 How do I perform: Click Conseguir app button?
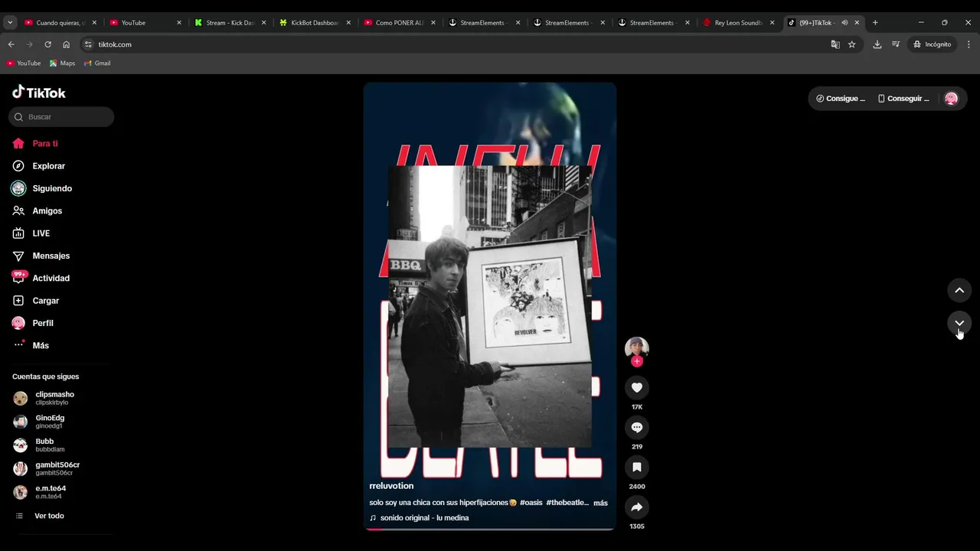pyautogui.click(x=903, y=99)
